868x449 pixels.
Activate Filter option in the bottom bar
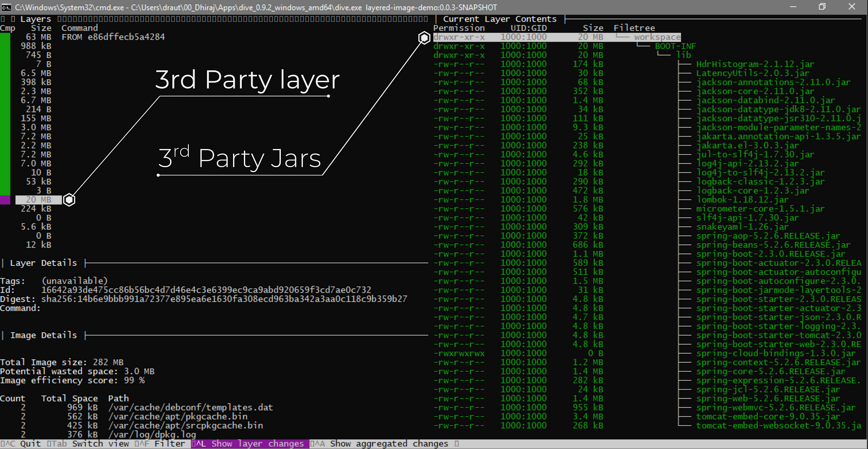(x=160, y=444)
